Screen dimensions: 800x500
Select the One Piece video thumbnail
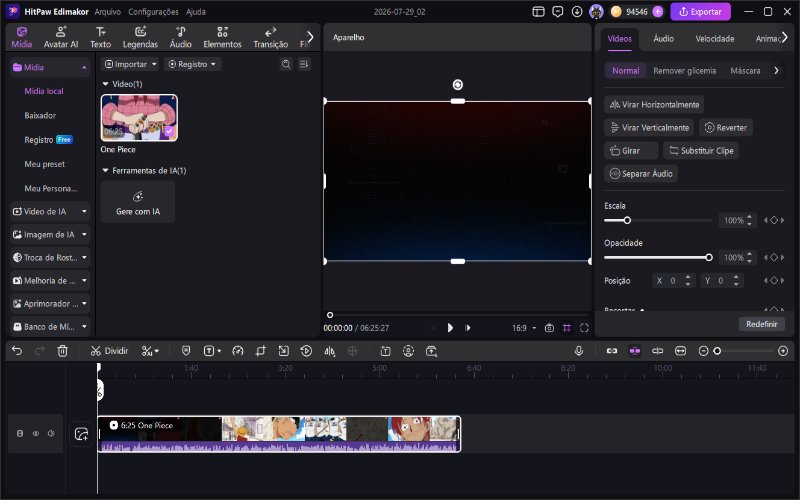point(139,118)
